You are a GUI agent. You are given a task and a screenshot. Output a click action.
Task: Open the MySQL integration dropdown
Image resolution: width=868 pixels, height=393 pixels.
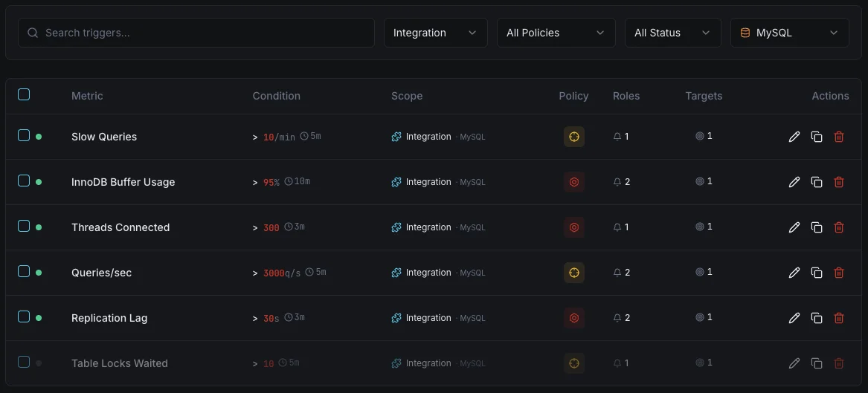(789, 33)
